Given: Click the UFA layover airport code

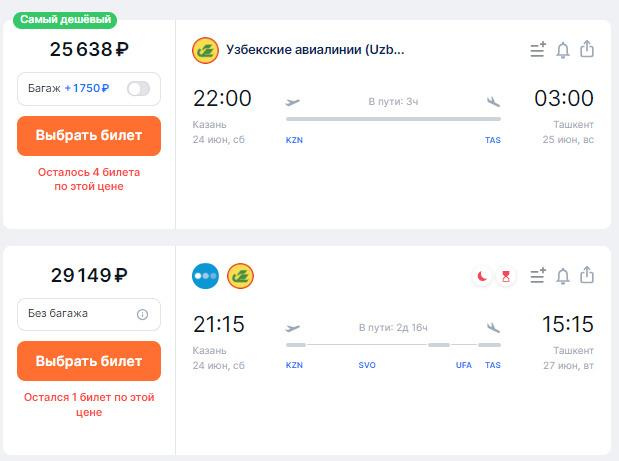Looking at the screenshot, I should (464, 365).
